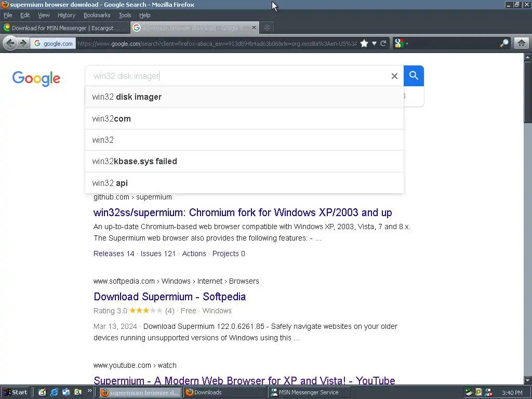Click the fourth quick launch magnifier icon
This screenshot has width=532, height=399.
coord(78,392)
